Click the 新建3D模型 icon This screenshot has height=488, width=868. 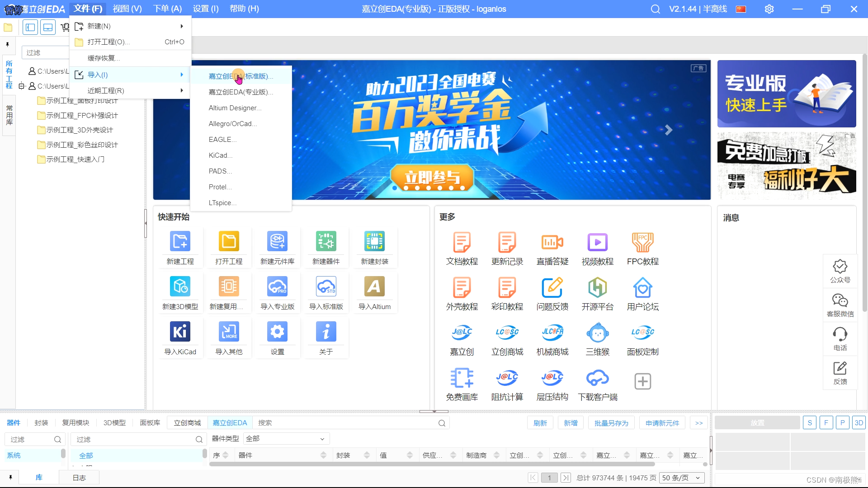[x=180, y=287]
